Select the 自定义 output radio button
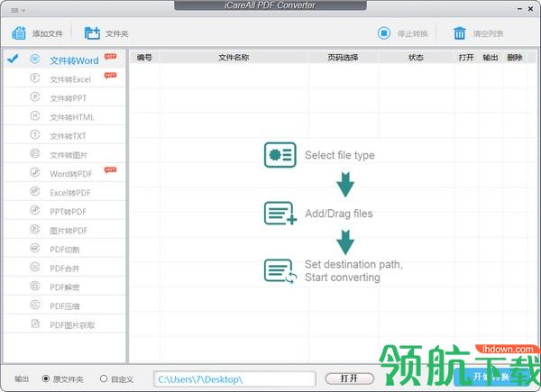The image size is (541, 392). click(x=104, y=378)
